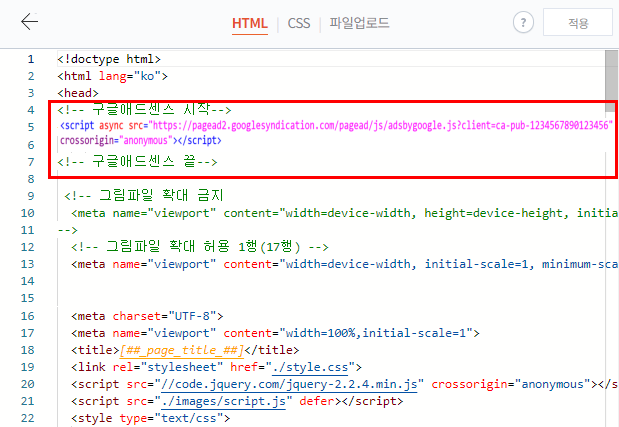Click line number 14 in the gutter
Screen dimensions: 619x427
tap(27, 281)
